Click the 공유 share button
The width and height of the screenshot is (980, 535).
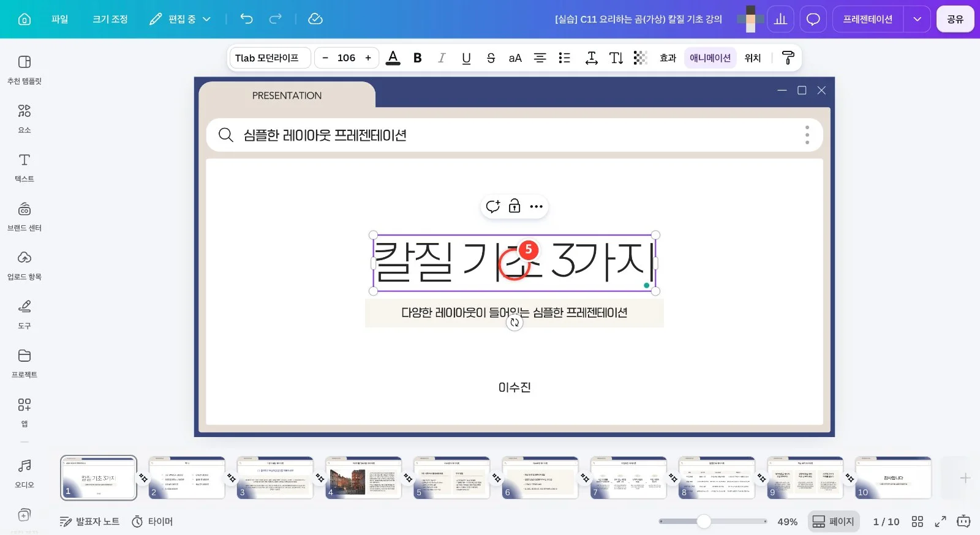tap(955, 19)
